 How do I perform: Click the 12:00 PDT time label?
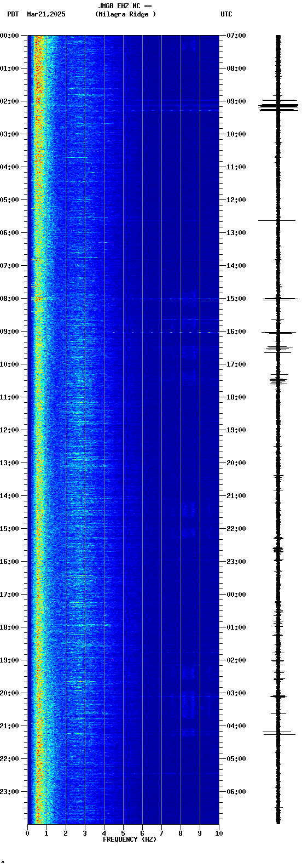(10, 430)
